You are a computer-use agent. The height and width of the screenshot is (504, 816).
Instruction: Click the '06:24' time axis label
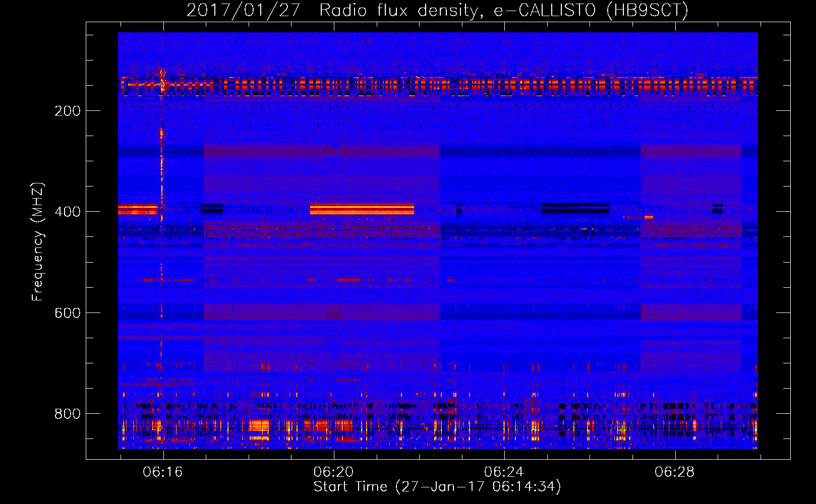[504, 472]
